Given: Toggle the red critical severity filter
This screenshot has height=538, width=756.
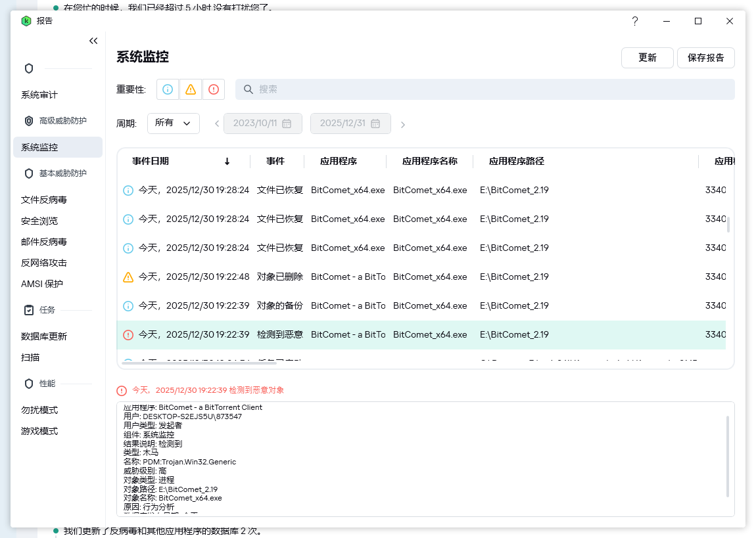Looking at the screenshot, I should (214, 89).
